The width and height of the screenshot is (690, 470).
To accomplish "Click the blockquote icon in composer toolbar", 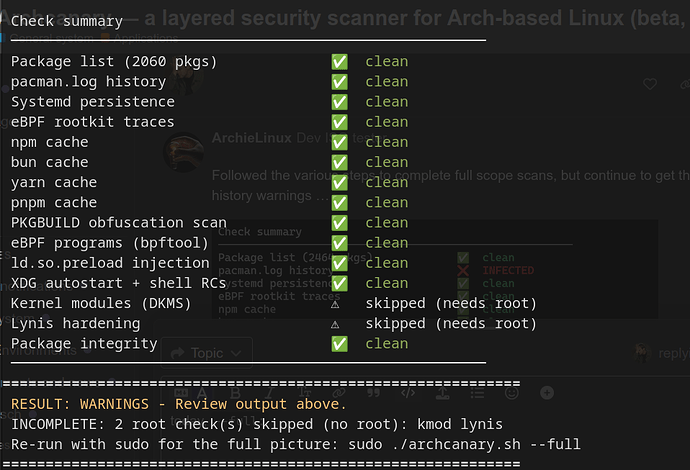I will tap(373, 393).
